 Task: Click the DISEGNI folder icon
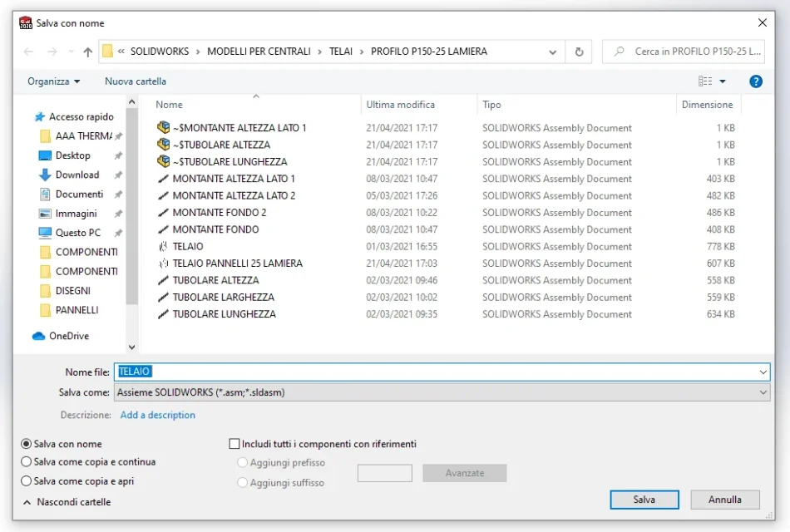[45, 291]
